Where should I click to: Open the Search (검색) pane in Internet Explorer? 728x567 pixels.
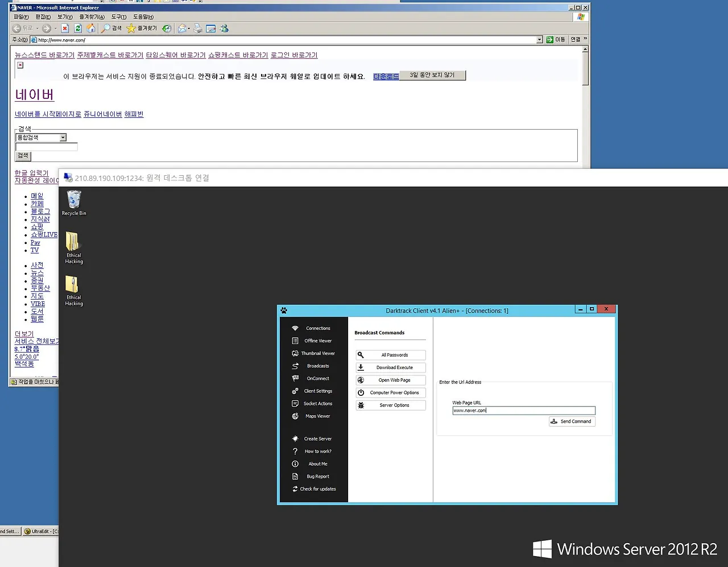pyautogui.click(x=111, y=28)
